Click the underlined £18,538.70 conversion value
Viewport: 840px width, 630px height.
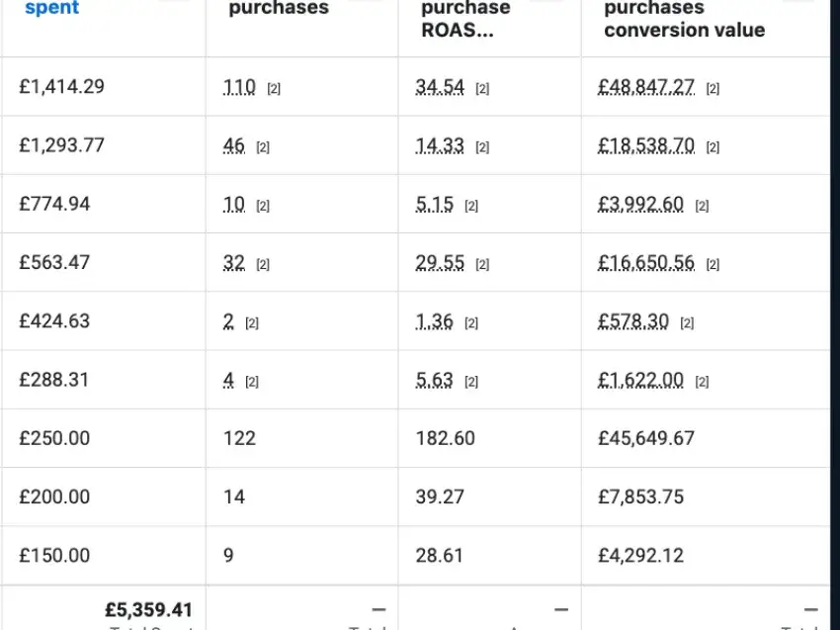646,145
